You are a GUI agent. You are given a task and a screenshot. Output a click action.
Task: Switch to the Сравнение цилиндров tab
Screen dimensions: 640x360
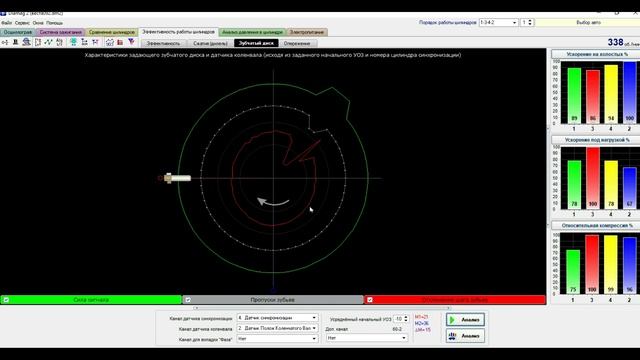pyautogui.click(x=111, y=32)
